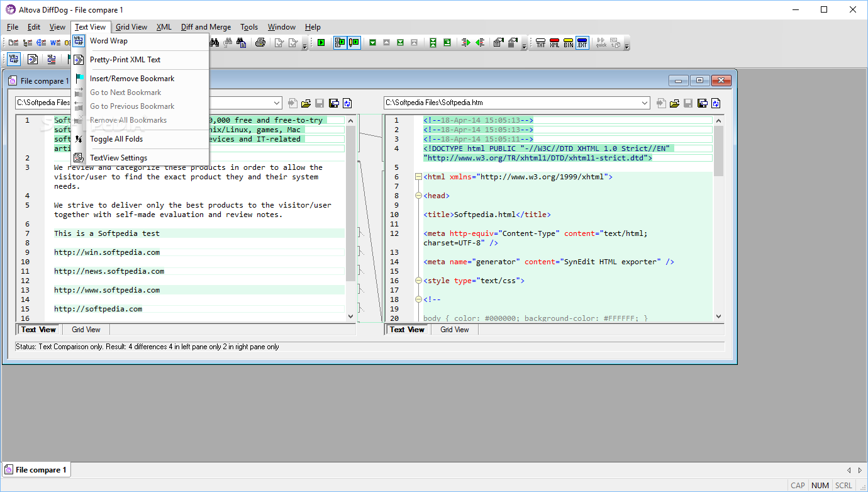Maximize the File compare 1 child window
This screenshot has width=868, height=492.
[x=699, y=81]
